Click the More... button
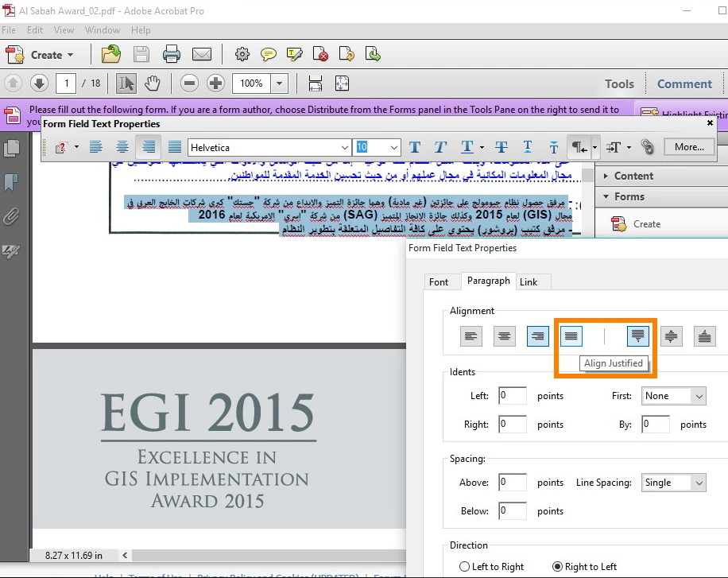 click(689, 147)
